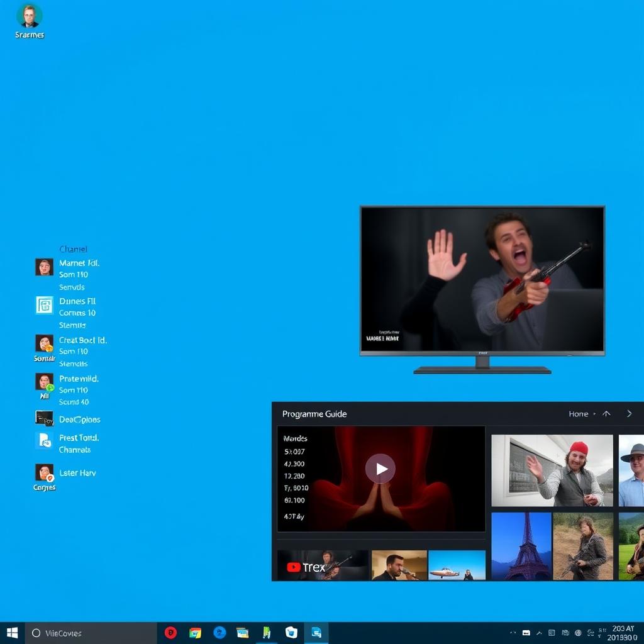Open the Windows Start menu
644x644 pixels.
pos(13,633)
